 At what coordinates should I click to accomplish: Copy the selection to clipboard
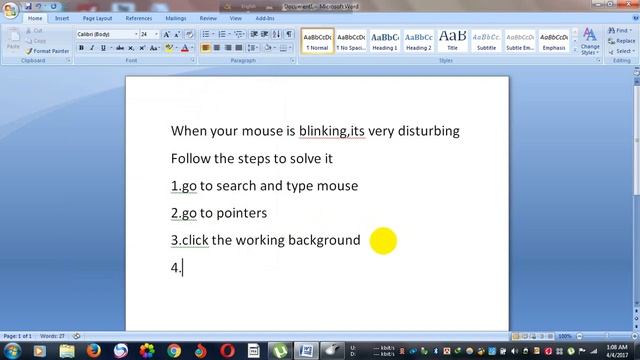click(x=36, y=41)
